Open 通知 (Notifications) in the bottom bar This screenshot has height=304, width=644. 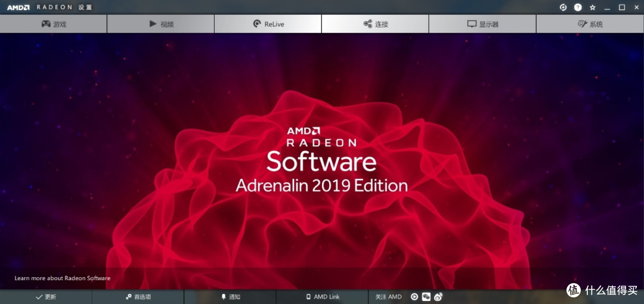tap(230, 297)
